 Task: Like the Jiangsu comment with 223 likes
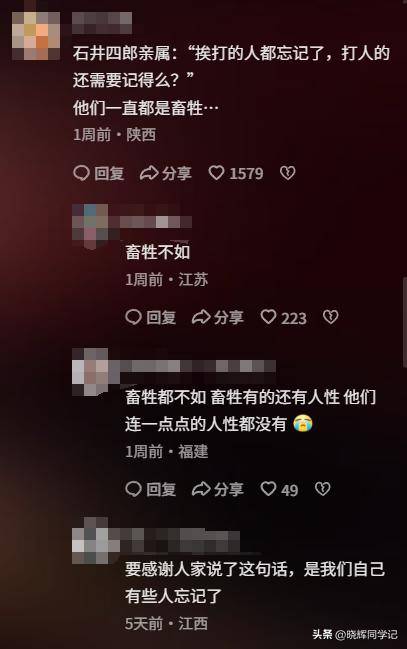[268, 317]
